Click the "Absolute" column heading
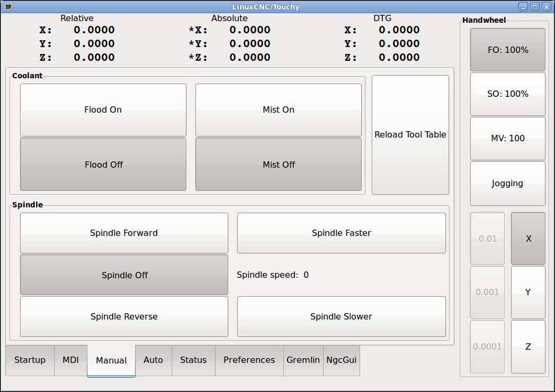The width and height of the screenshot is (555, 392). (229, 19)
